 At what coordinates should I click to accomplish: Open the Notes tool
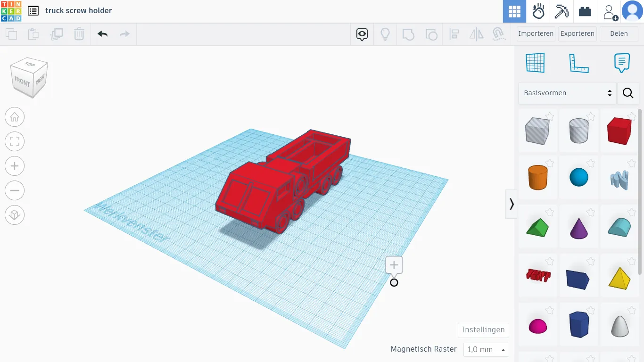(x=622, y=63)
